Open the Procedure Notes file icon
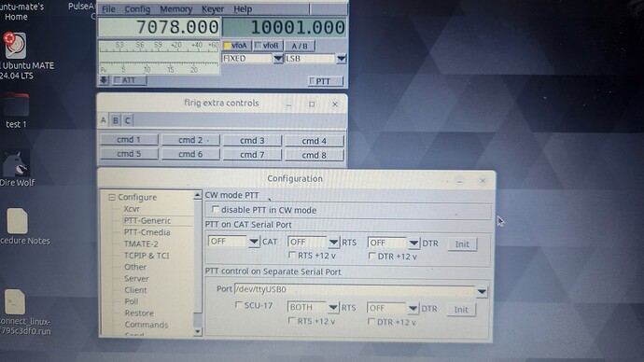The width and height of the screenshot is (644, 362). pyautogui.click(x=17, y=220)
